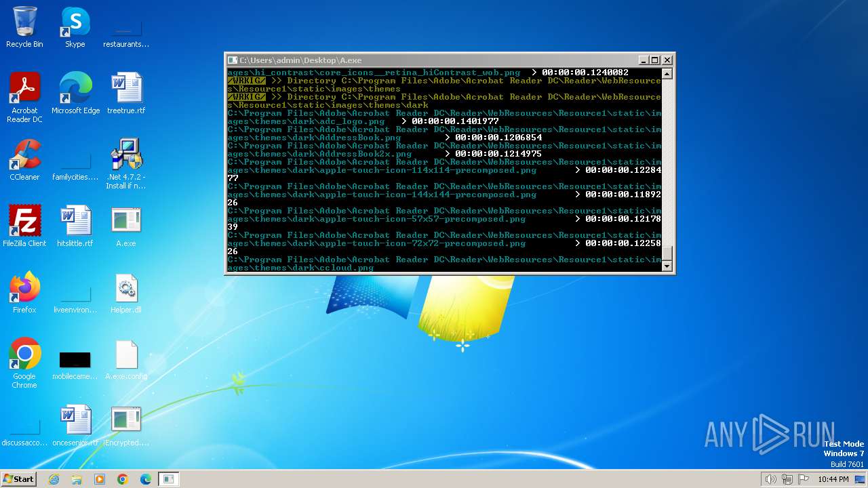The image size is (868, 488).
Task: Open the Action Center flag icon
Action: pos(804,479)
